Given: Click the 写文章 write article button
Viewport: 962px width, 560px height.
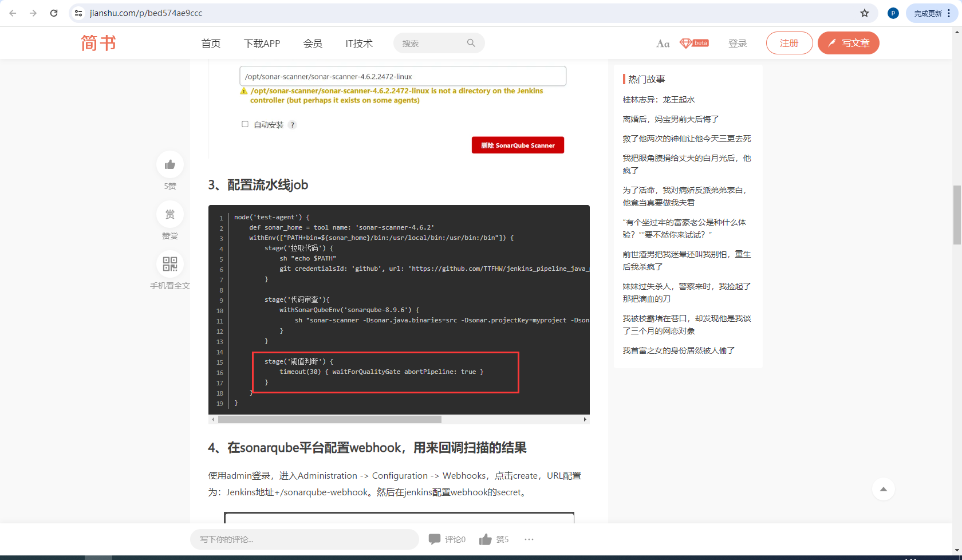Looking at the screenshot, I should [849, 43].
